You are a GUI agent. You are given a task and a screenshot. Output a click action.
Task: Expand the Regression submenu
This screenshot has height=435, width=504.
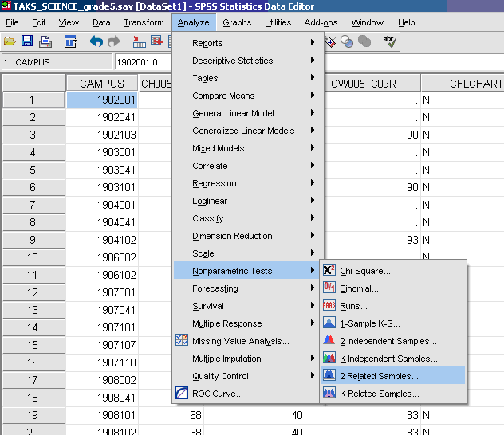(214, 183)
